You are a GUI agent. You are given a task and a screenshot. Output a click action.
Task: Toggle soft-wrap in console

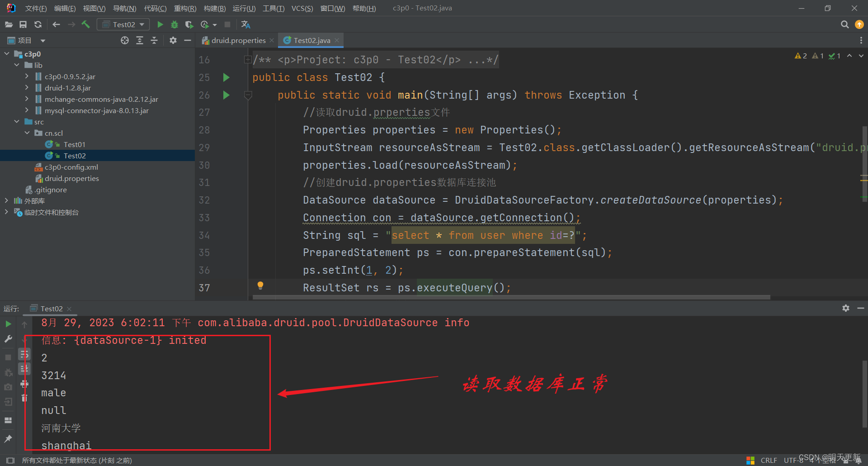point(24,354)
